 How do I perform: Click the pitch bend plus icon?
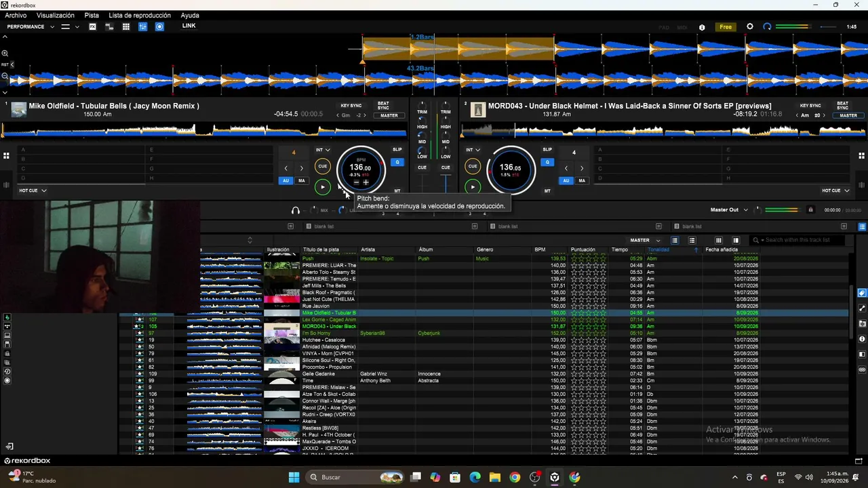click(366, 182)
